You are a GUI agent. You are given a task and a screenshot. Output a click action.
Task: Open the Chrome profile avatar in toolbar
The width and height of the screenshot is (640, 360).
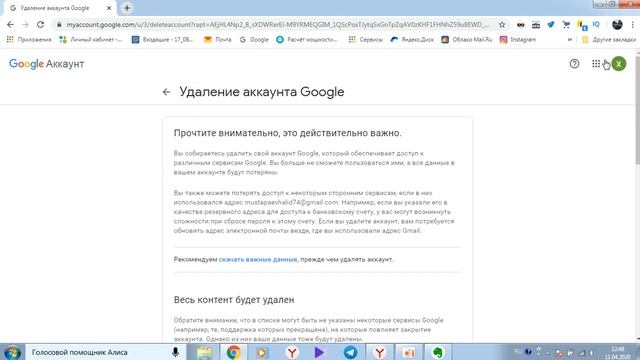pos(617,24)
